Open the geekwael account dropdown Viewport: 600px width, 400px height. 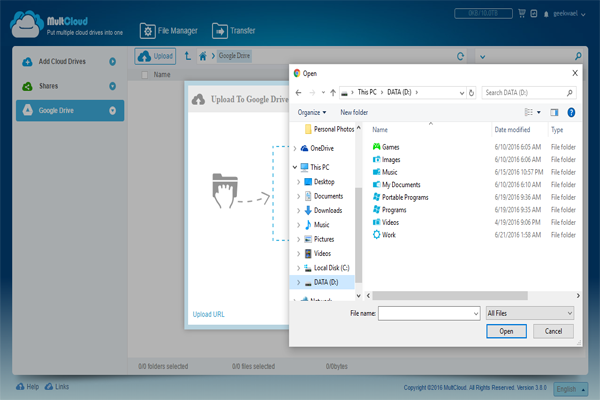click(569, 14)
